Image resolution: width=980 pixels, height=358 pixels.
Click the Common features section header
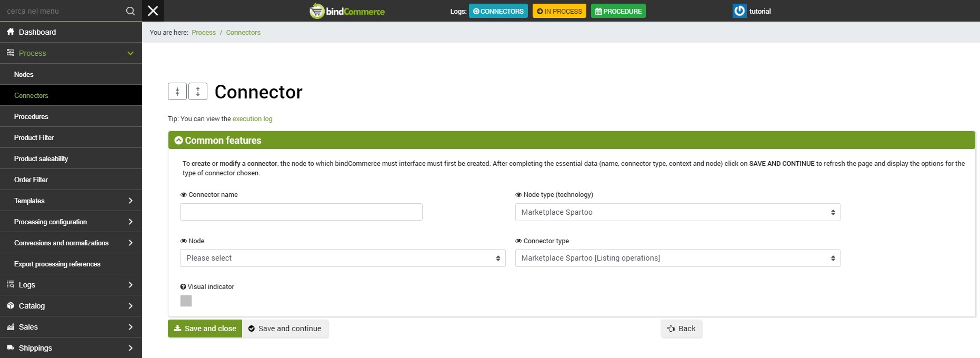[572, 140]
